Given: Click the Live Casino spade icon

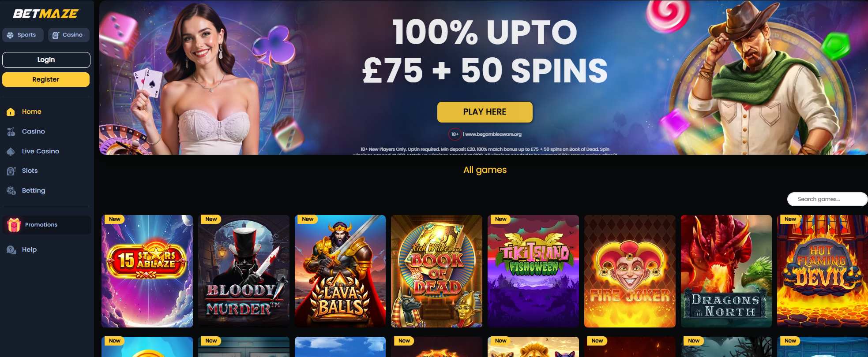Looking at the screenshot, I should coord(11,151).
